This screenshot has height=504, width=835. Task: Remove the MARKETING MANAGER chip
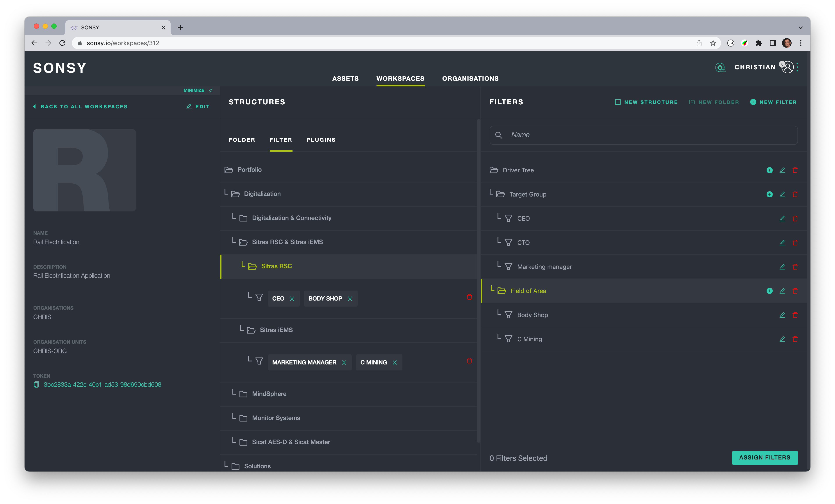344,363
